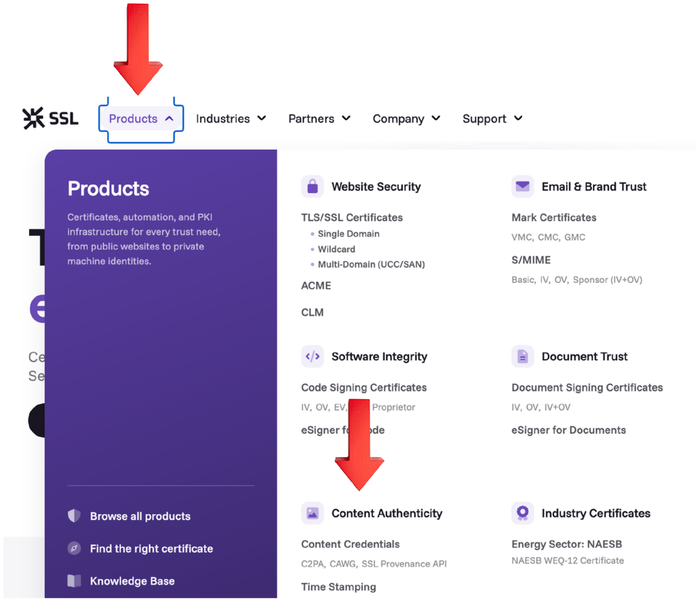Click the Website Security lock icon
The height and width of the screenshot is (602, 700).
[313, 187]
